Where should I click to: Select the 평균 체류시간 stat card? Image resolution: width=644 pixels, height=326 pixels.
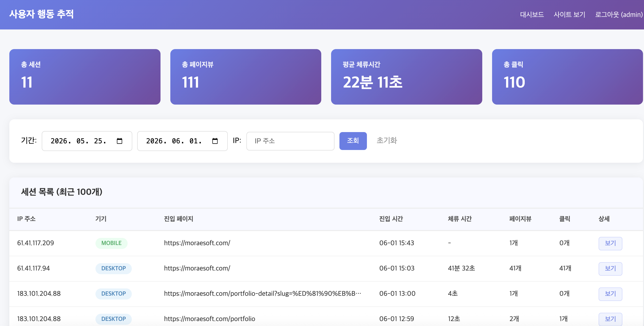[x=406, y=77]
